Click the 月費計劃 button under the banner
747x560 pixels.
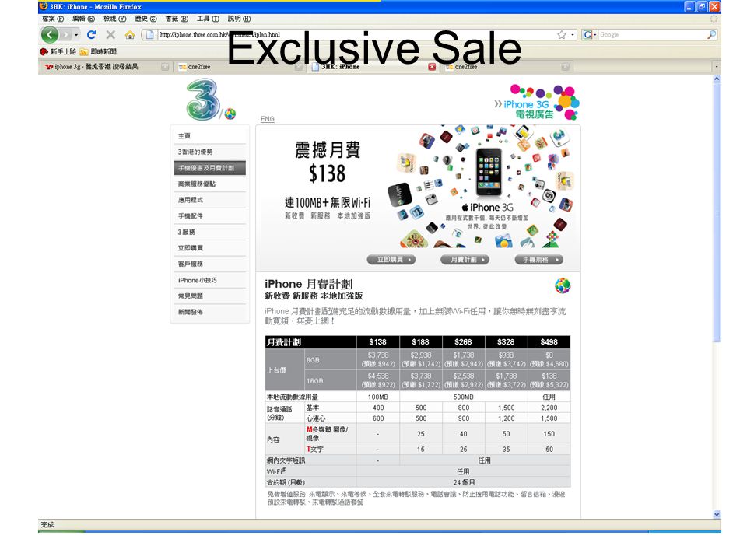(x=465, y=260)
